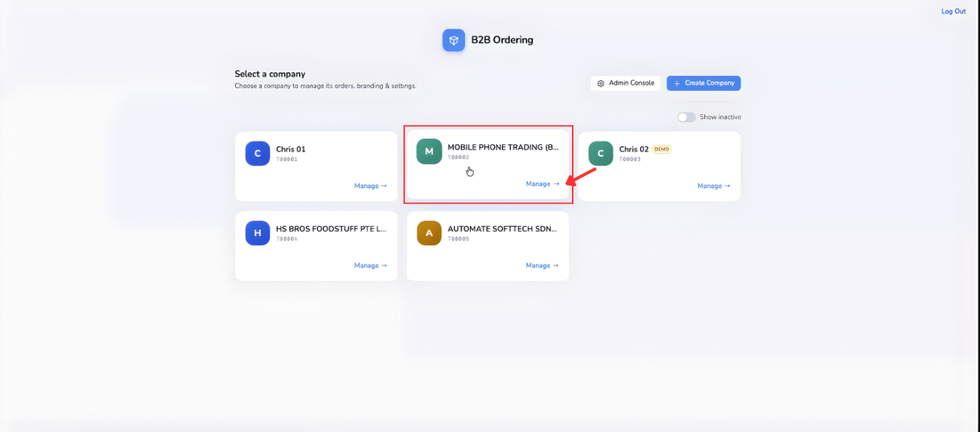980x432 pixels.
Task: Open the Admin Console
Action: click(x=626, y=83)
